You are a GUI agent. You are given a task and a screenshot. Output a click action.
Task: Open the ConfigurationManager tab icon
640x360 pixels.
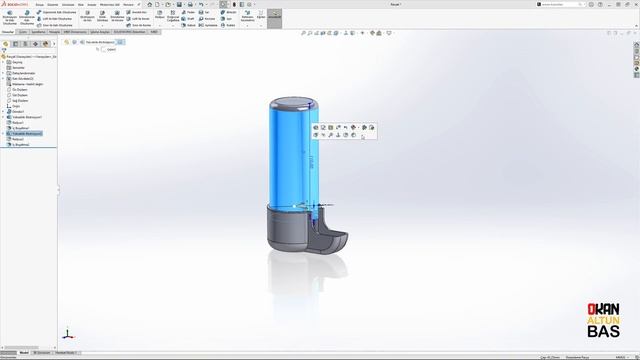click(25, 44)
